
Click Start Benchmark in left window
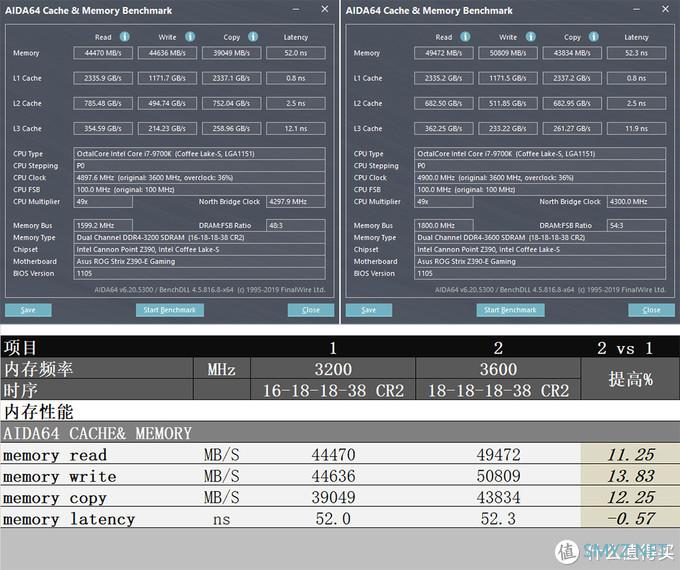pos(170,310)
